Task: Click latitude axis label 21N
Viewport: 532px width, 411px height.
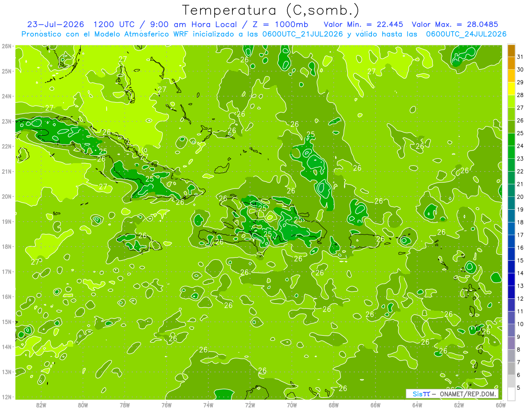Action: [7, 171]
